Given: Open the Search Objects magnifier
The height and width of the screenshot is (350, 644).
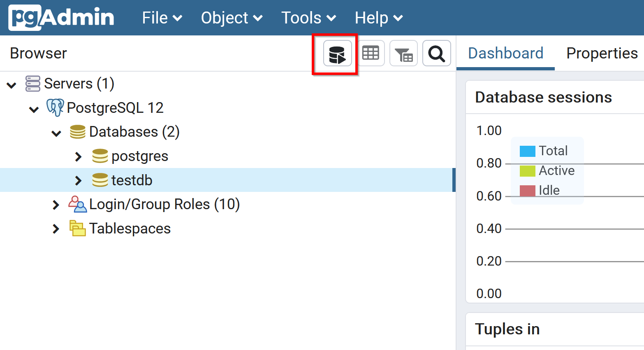Looking at the screenshot, I should pyautogui.click(x=436, y=54).
